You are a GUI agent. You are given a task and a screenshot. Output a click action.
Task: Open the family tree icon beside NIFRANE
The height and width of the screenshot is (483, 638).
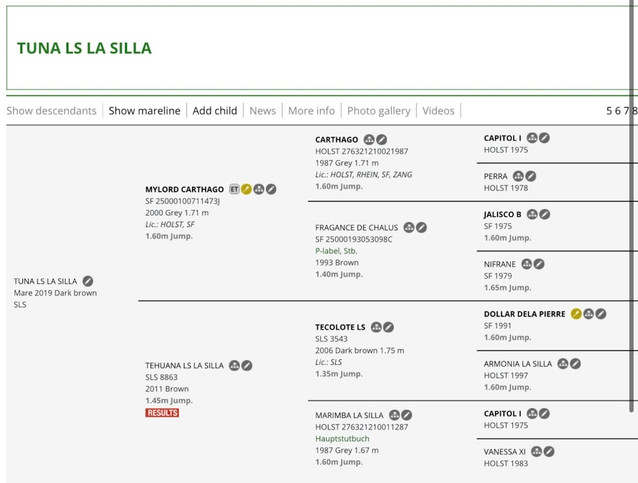tap(527, 264)
